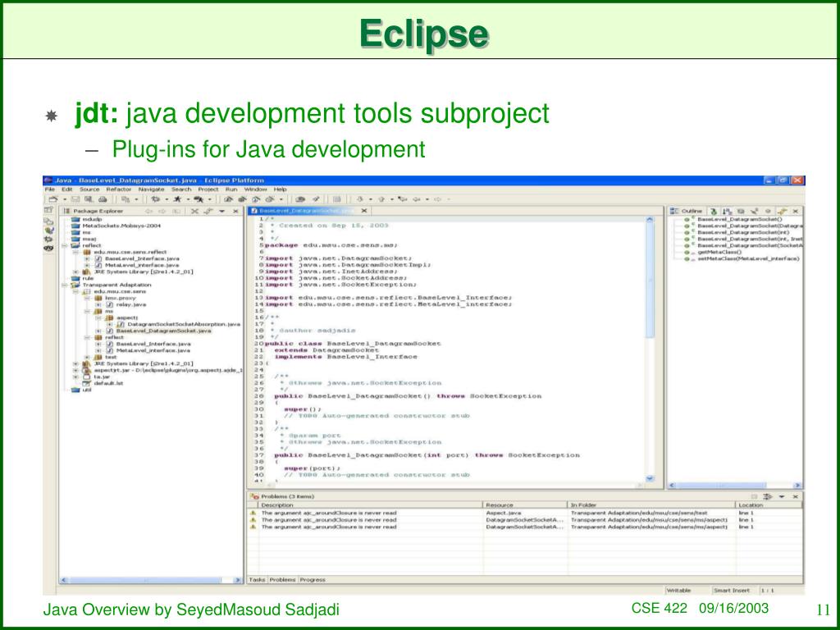Open the External Tools dropdown arrow

[209, 199]
